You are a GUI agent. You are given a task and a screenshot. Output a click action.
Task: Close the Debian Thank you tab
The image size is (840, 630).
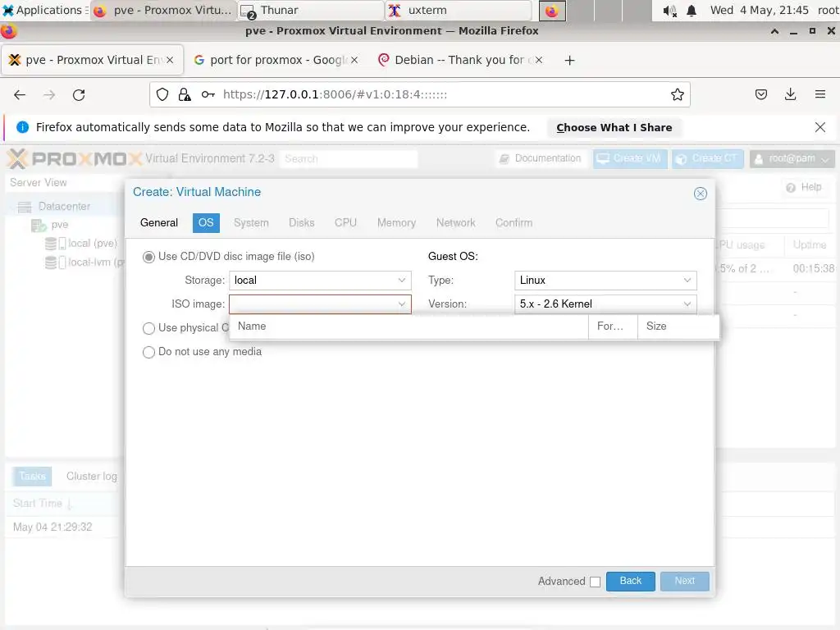pyautogui.click(x=538, y=60)
